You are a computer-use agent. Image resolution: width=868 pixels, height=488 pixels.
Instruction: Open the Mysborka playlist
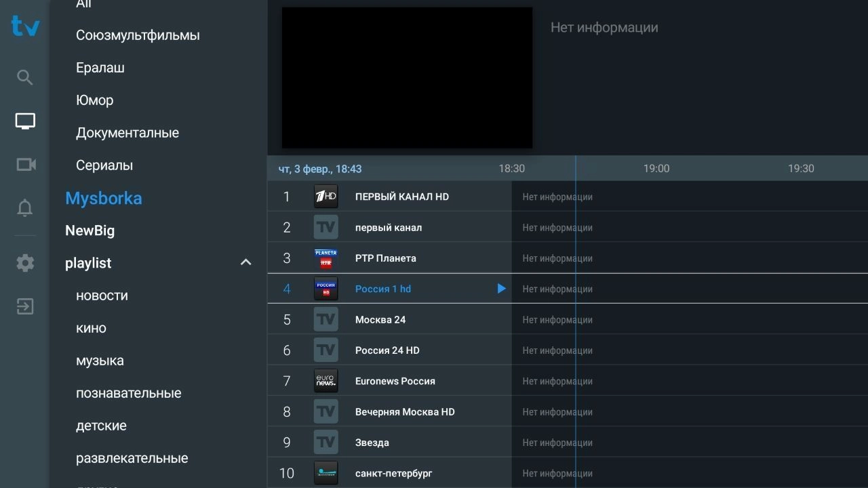coord(104,198)
